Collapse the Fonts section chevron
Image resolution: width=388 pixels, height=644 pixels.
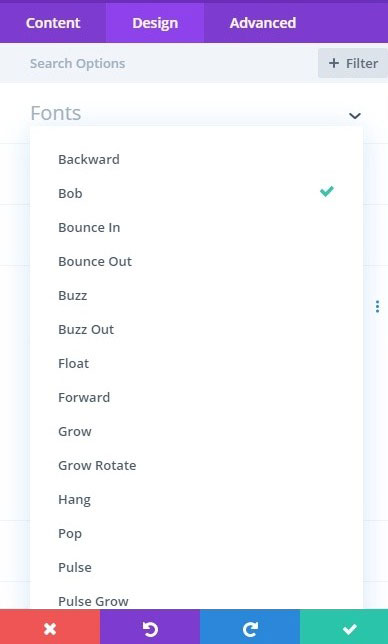(355, 115)
